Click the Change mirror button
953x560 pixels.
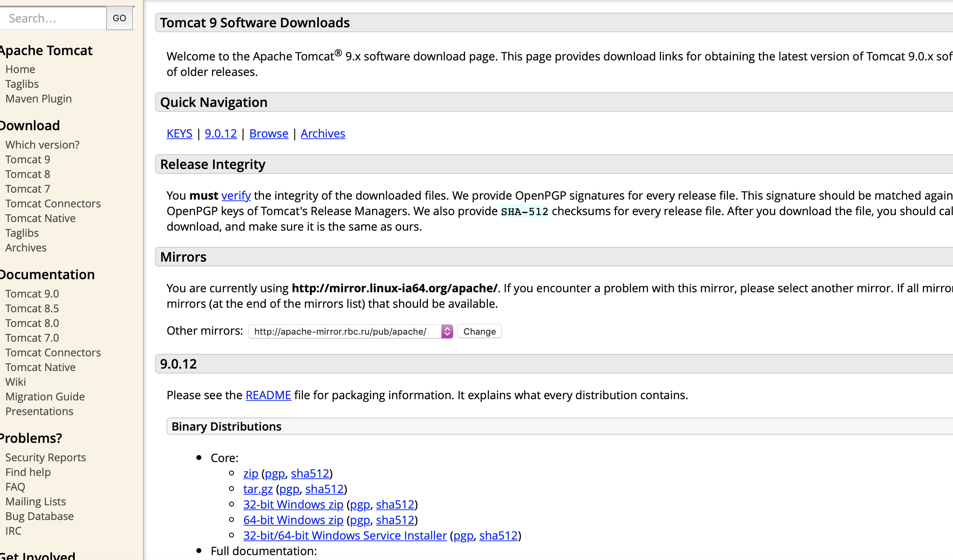tap(479, 331)
